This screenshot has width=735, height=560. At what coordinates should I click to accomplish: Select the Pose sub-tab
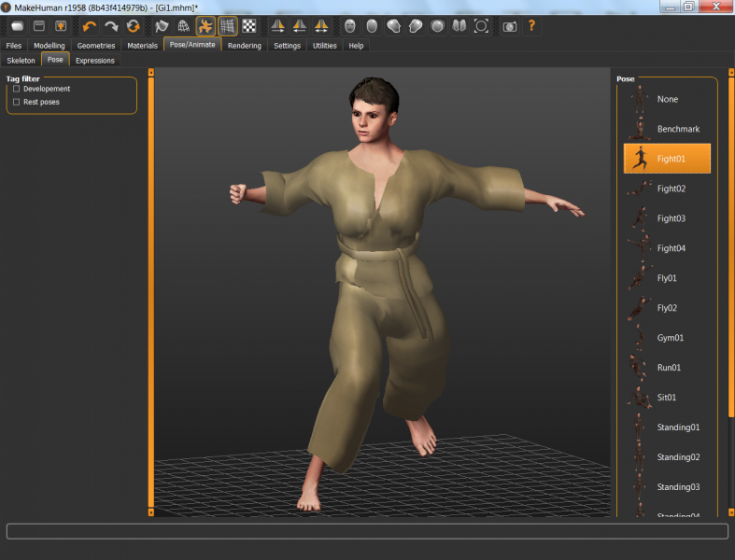click(55, 60)
